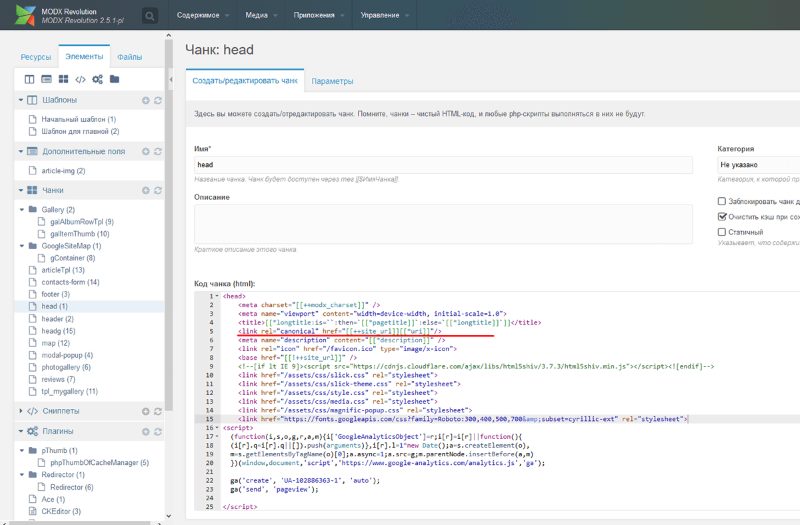Collapse the left sidebar panel handle
Image resolution: width=800 pixels, height=525 pixels.
[170, 80]
